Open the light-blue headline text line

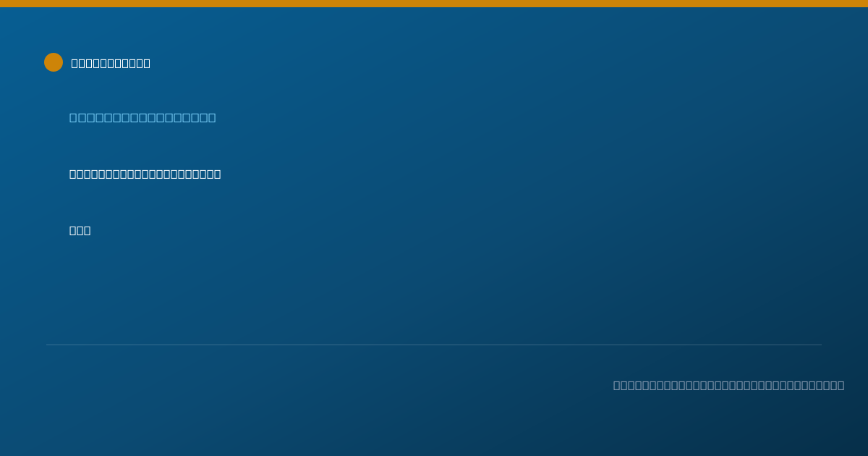tap(142, 117)
